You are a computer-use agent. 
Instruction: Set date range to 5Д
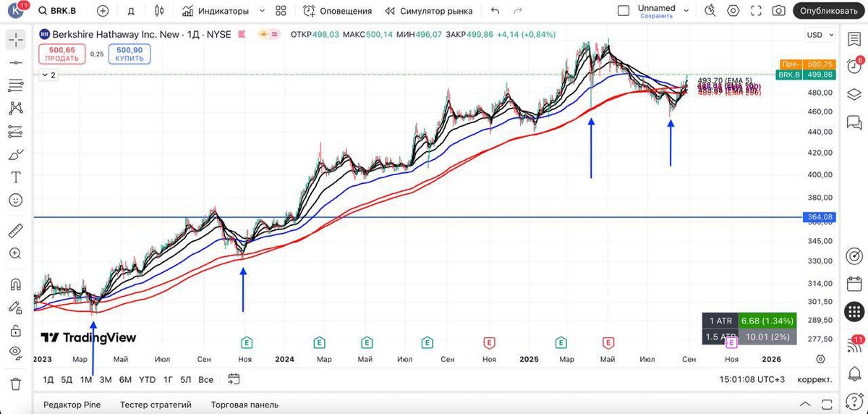click(67, 379)
